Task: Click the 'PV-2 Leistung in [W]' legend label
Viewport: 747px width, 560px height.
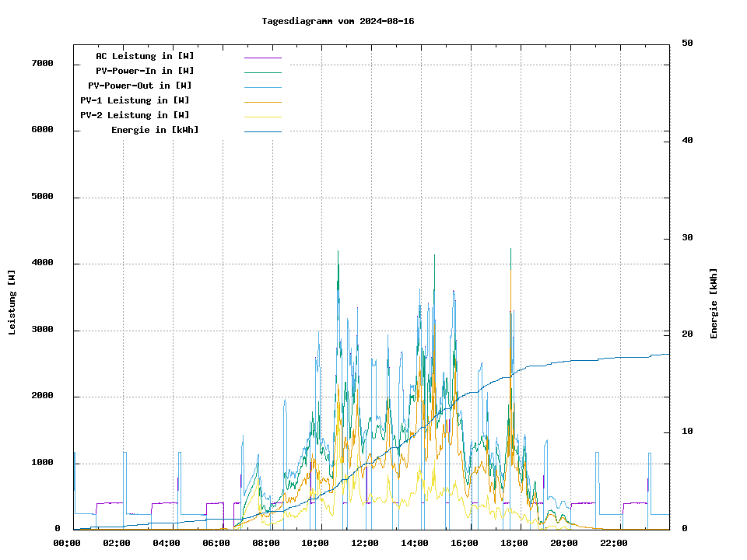Action: (x=135, y=115)
